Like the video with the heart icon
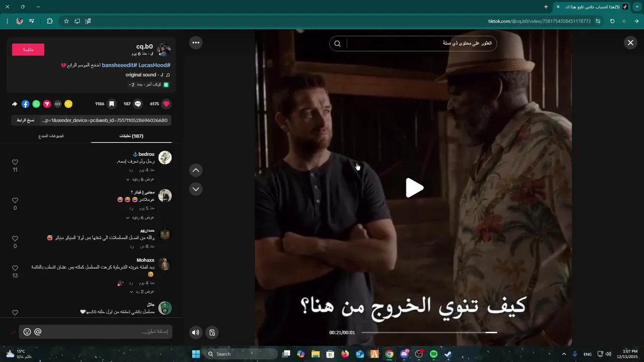The image size is (644, 362). click(167, 104)
